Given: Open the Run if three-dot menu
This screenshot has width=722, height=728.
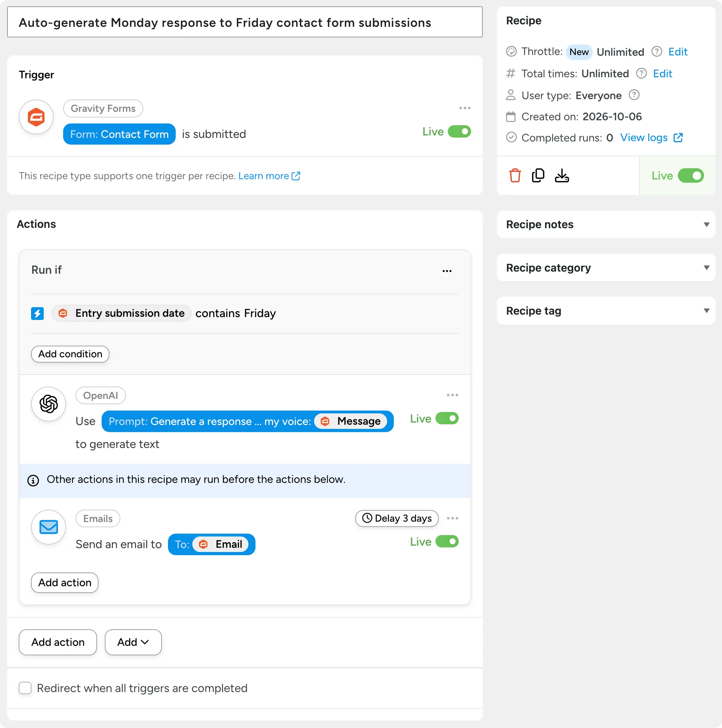Looking at the screenshot, I should click(447, 271).
